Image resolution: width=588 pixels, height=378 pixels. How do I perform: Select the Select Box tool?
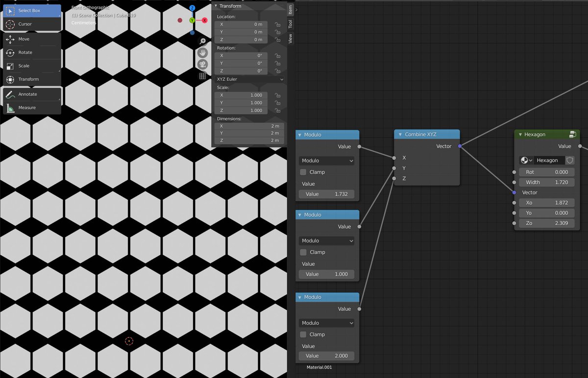tap(32, 10)
